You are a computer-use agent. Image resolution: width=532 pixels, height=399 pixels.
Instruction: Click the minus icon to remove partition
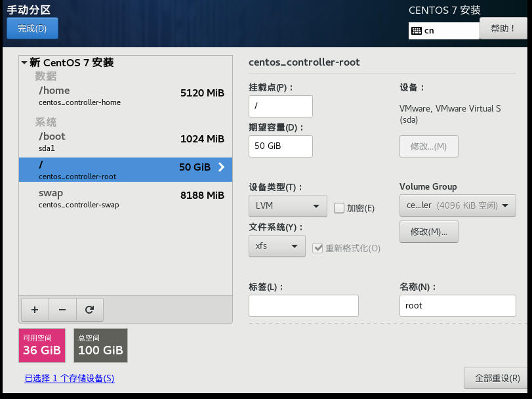pos(62,310)
